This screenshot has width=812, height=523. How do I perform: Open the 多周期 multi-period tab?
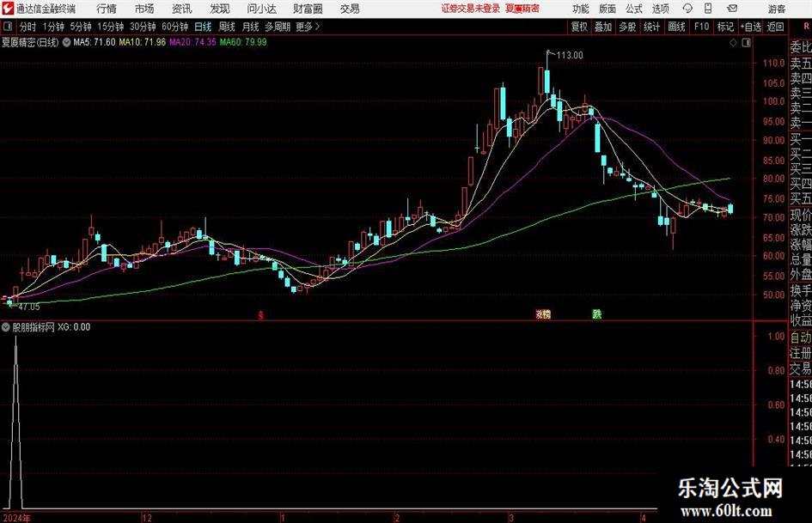point(278,27)
